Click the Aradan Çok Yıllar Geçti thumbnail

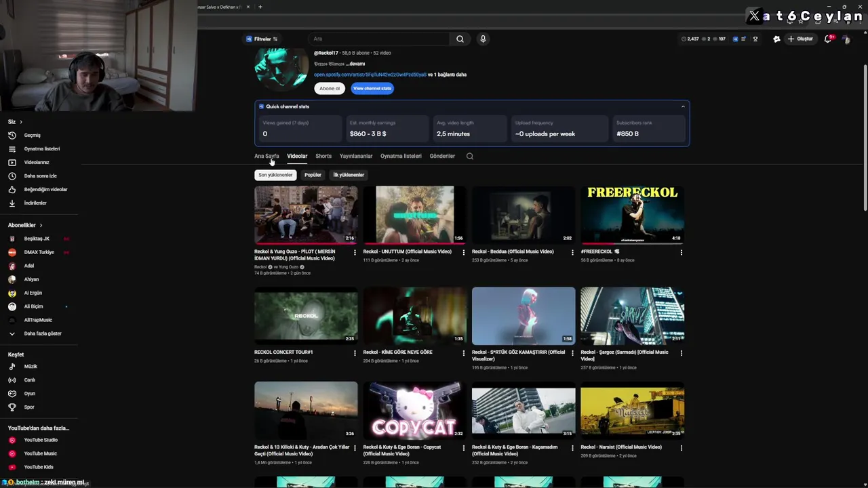(306, 411)
